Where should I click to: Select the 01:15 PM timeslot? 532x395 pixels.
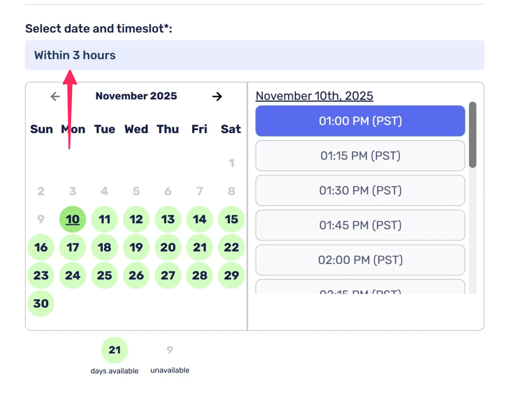(360, 156)
